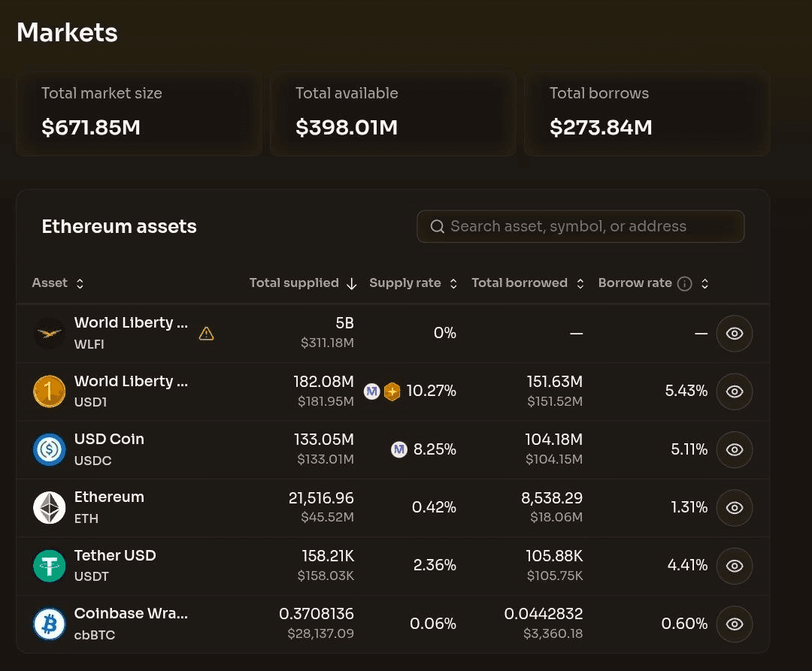Image resolution: width=812 pixels, height=671 pixels.
Task: Click the Total market size card
Action: (139, 113)
